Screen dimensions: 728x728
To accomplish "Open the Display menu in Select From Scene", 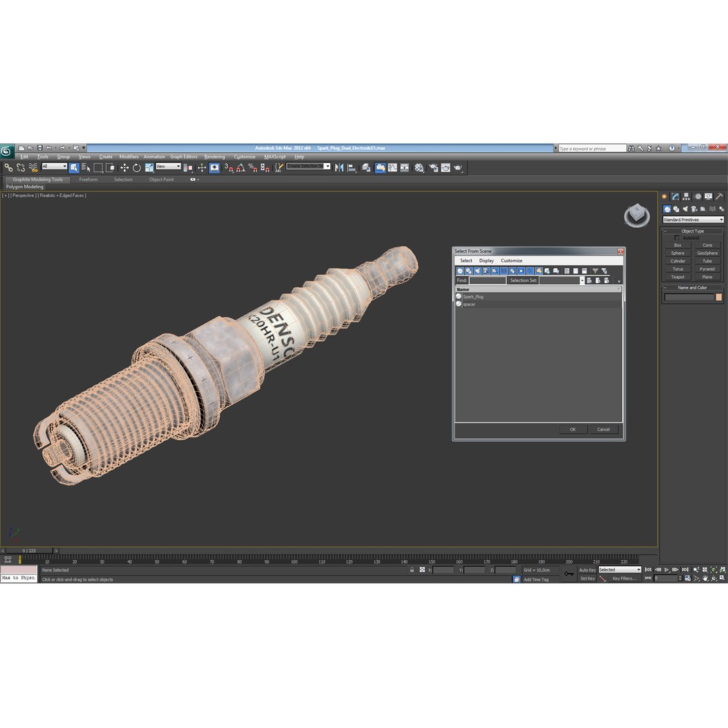I will coord(486,260).
